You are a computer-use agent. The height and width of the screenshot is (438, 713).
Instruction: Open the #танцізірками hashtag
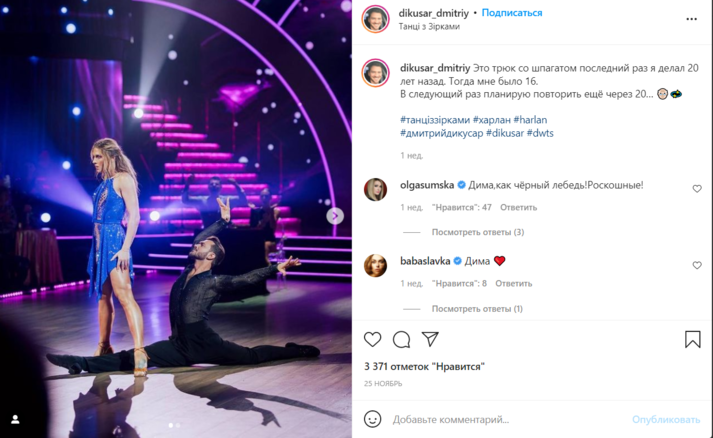[435, 120]
